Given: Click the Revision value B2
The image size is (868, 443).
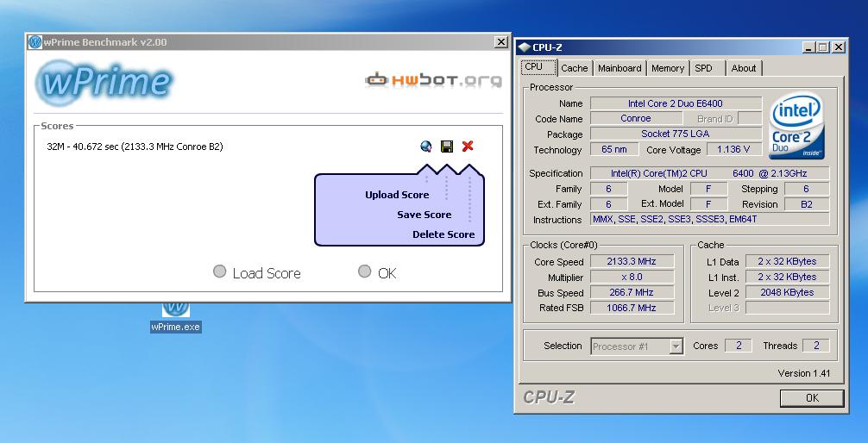Looking at the screenshot, I should pyautogui.click(x=807, y=204).
